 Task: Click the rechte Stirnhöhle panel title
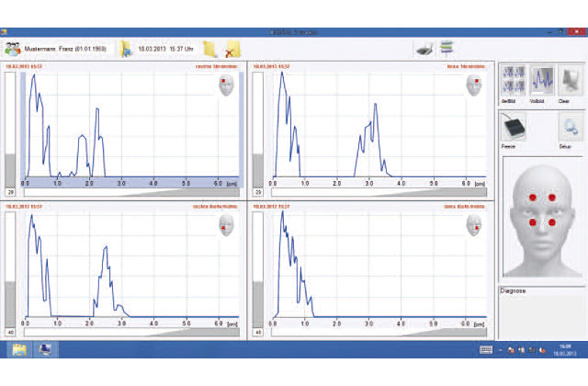217,66
